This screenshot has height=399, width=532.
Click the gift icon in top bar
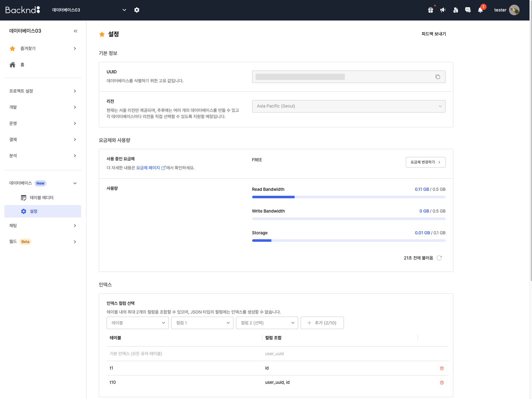(x=430, y=10)
